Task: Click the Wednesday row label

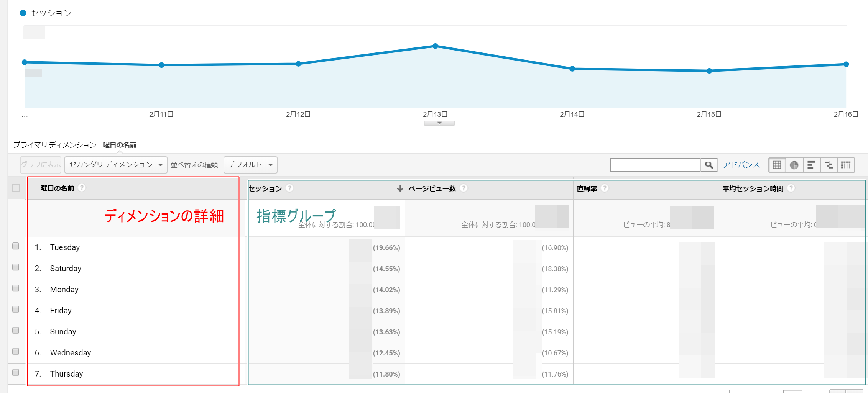Action: click(71, 353)
